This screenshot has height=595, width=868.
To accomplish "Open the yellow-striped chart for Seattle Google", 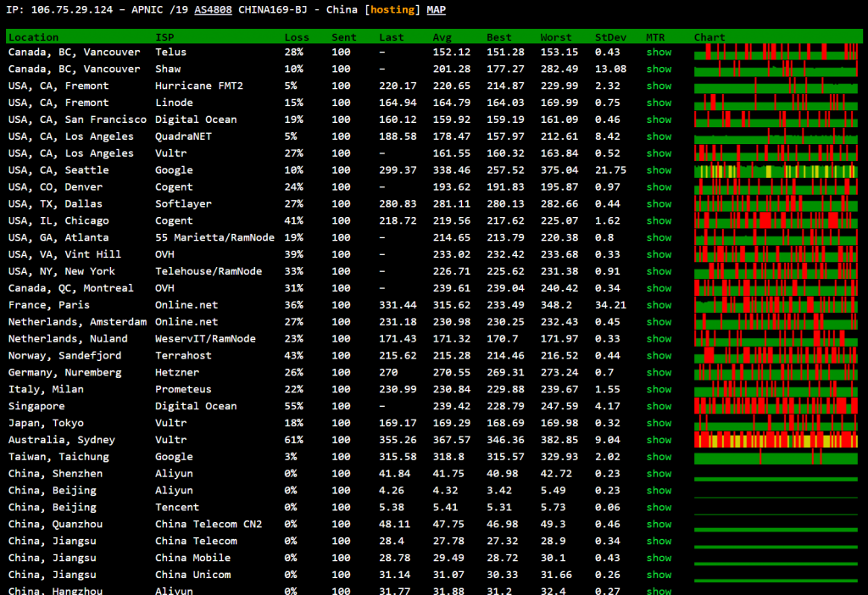I will pyautogui.click(x=776, y=170).
